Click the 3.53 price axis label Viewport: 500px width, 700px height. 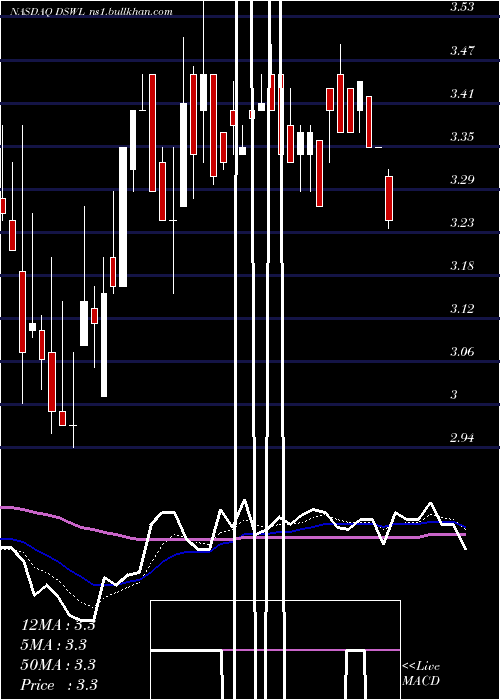click(x=463, y=7)
